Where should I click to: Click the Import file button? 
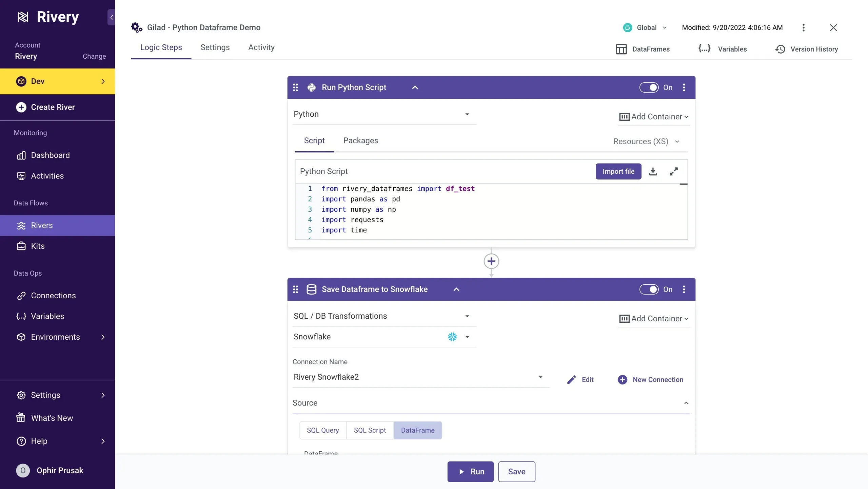618,171
